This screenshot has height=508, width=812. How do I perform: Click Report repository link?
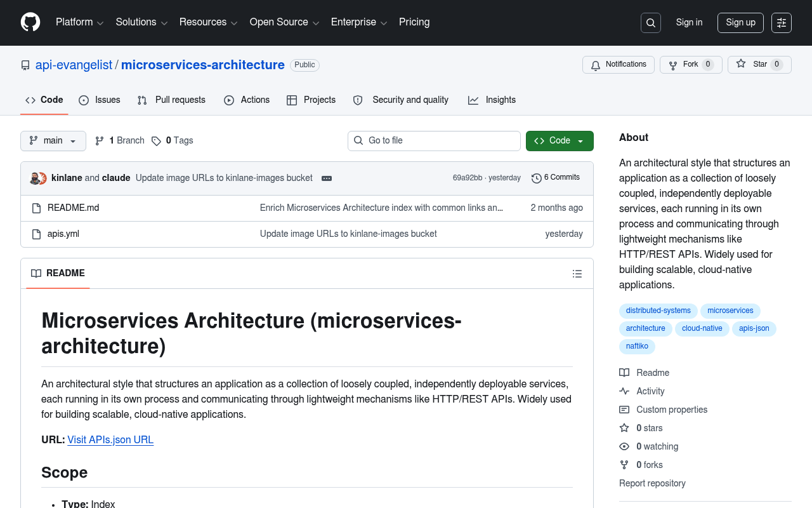652,484
